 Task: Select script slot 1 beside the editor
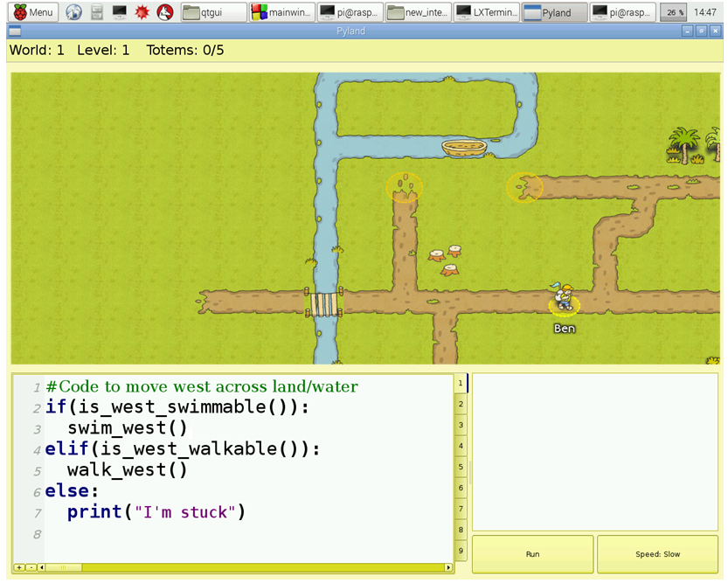(x=461, y=383)
